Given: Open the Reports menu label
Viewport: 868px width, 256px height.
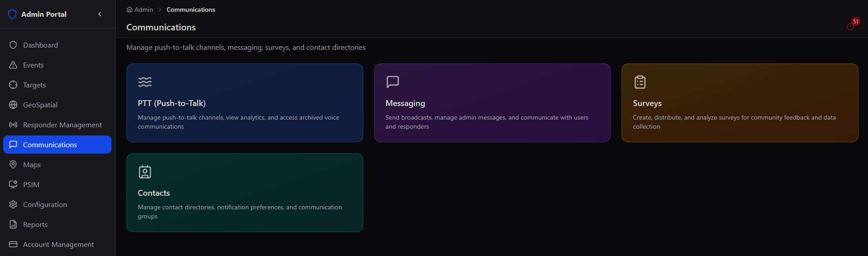Looking at the screenshot, I should (x=35, y=224).
